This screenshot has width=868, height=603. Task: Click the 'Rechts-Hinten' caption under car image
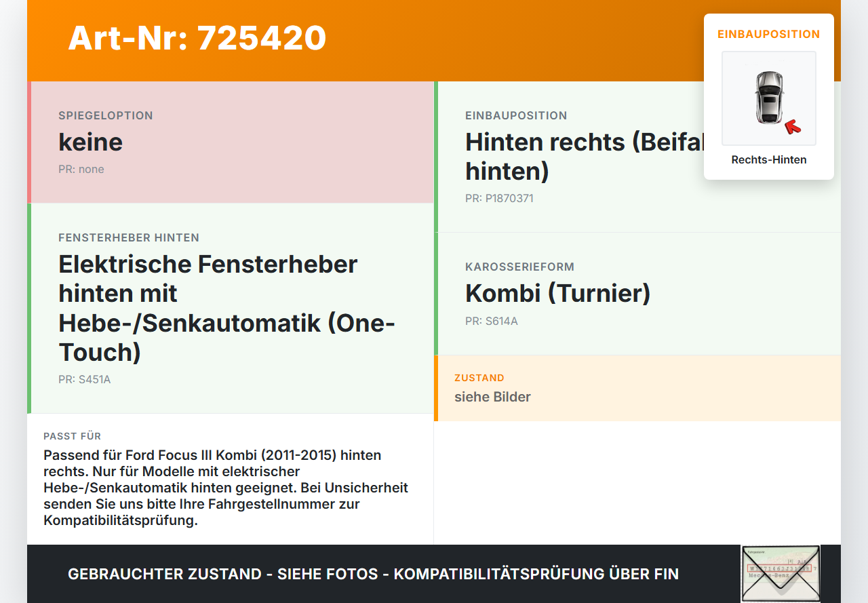pos(769,160)
